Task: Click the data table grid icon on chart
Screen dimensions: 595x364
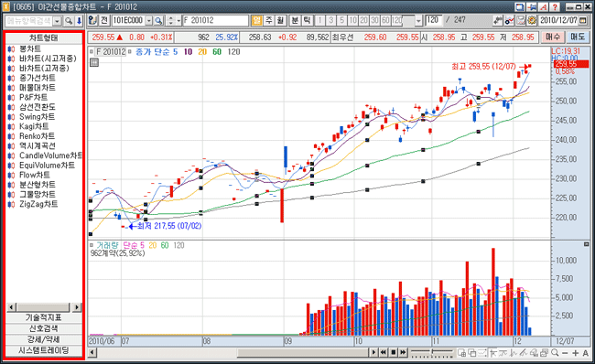Action: click(94, 62)
